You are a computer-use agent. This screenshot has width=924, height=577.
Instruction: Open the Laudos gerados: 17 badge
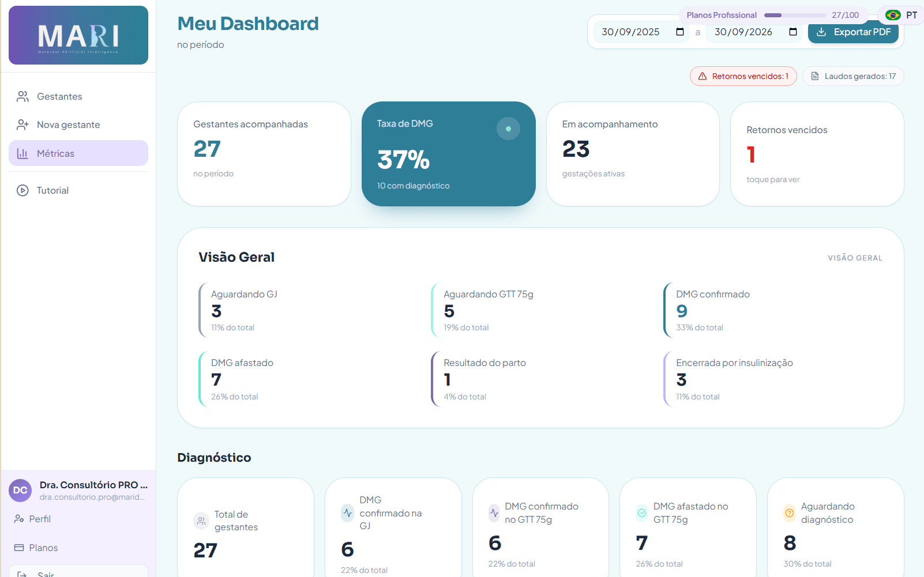[x=853, y=76]
